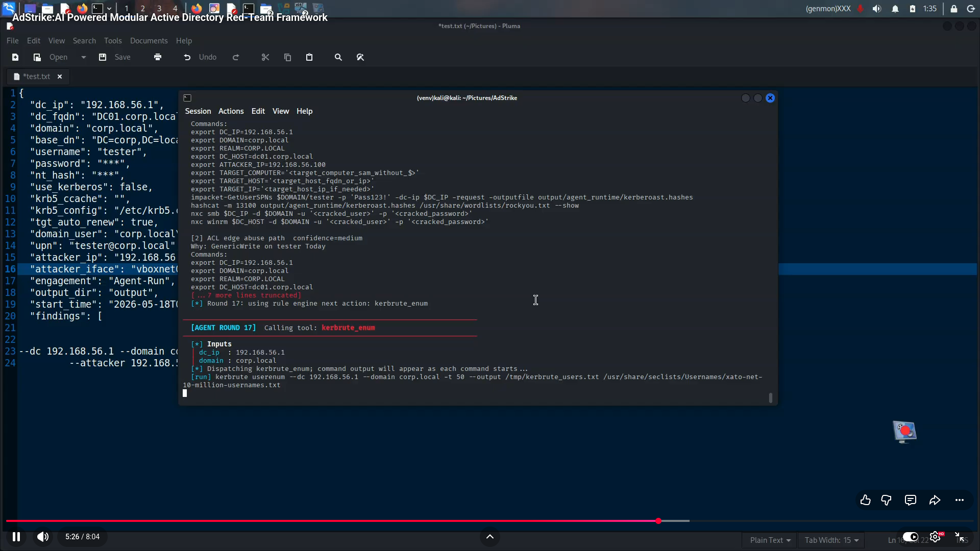
Task: Open the Kali applications menu
Action: (9, 8)
